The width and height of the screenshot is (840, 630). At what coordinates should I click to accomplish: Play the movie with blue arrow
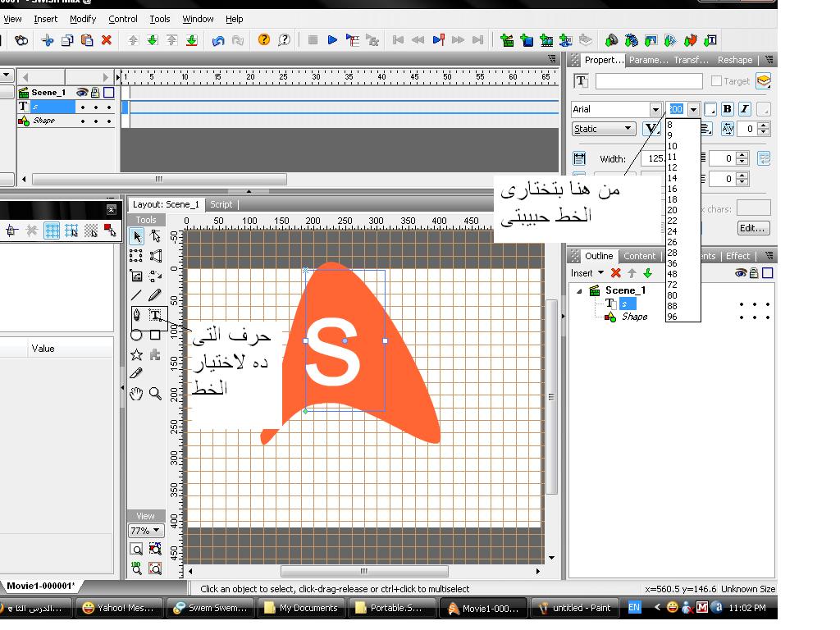(x=332, y=39)
